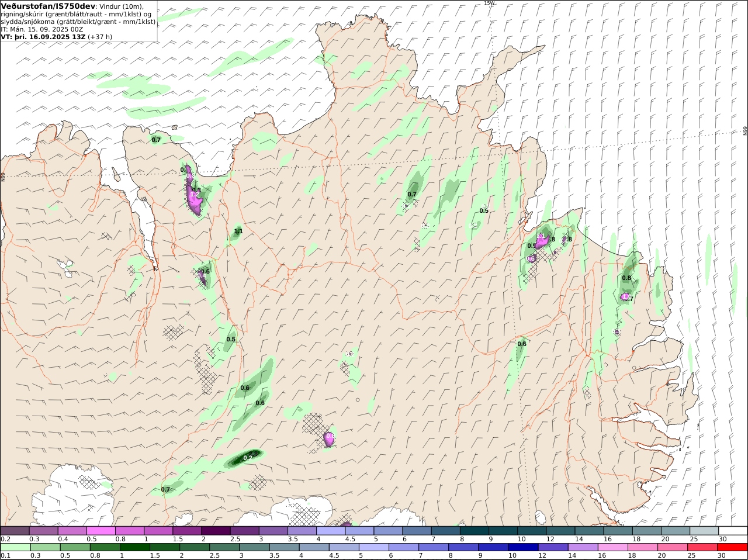The height and width of the screenshot is (560, 748).
Task: Click the lower-row periwinkle swatch between 5 and 6
Action: [x=373, y=547]
